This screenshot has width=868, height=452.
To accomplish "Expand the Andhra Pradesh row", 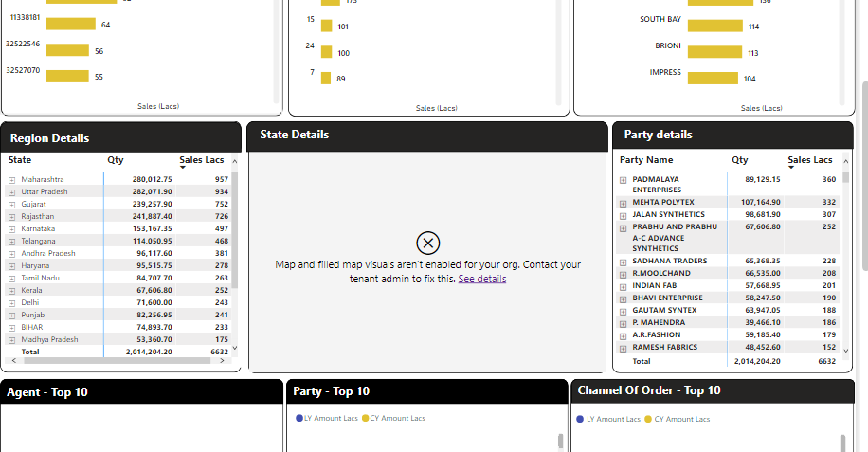I will [x=11, y=254].
